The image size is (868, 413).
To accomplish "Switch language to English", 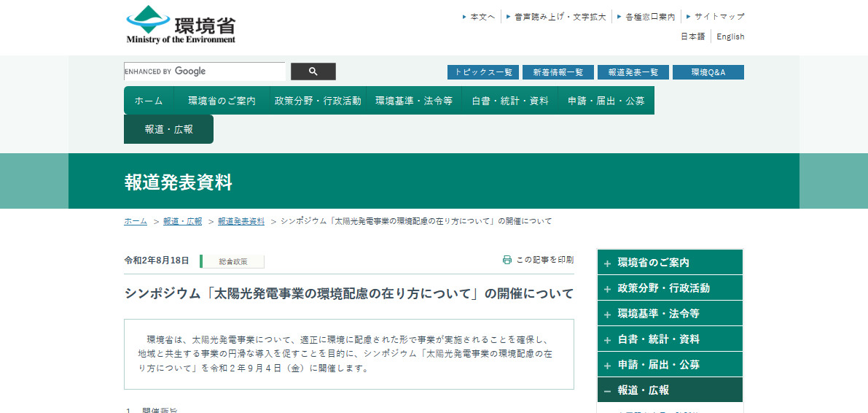I will [x=730, y=36].
